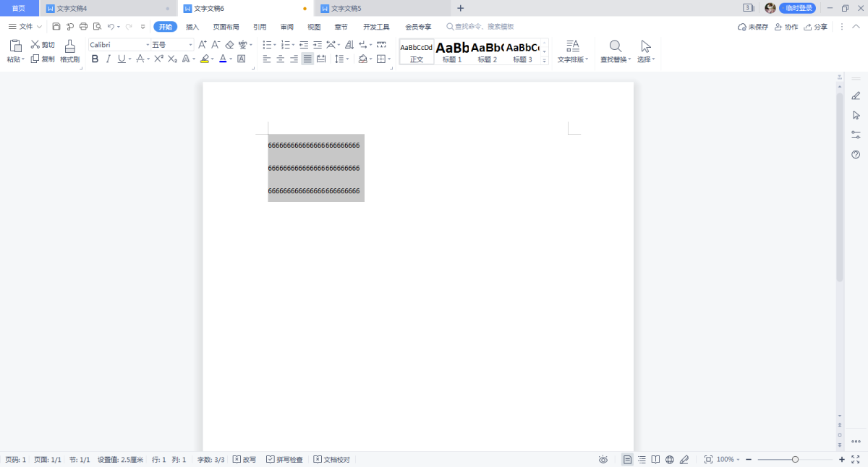Click the search commands input field
Viewport: 868px width, 467px height.
click(x=480, y=27)
